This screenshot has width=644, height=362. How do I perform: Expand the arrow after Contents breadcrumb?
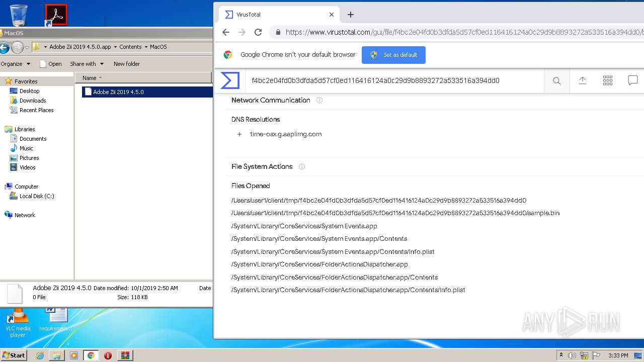coord(146,47)
